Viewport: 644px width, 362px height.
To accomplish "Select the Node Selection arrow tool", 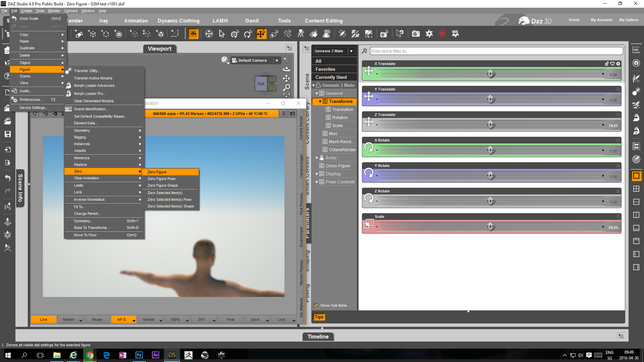I will point(222,34).
